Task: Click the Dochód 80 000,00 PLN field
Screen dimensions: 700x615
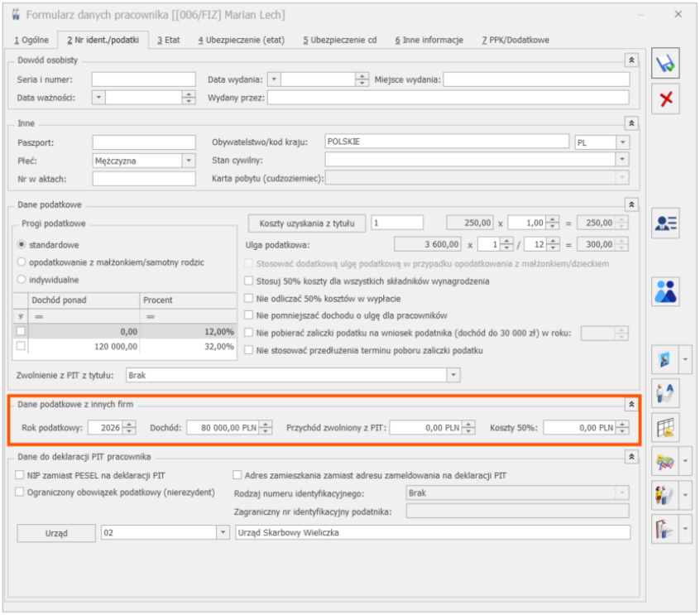Action: click(223, 427)
